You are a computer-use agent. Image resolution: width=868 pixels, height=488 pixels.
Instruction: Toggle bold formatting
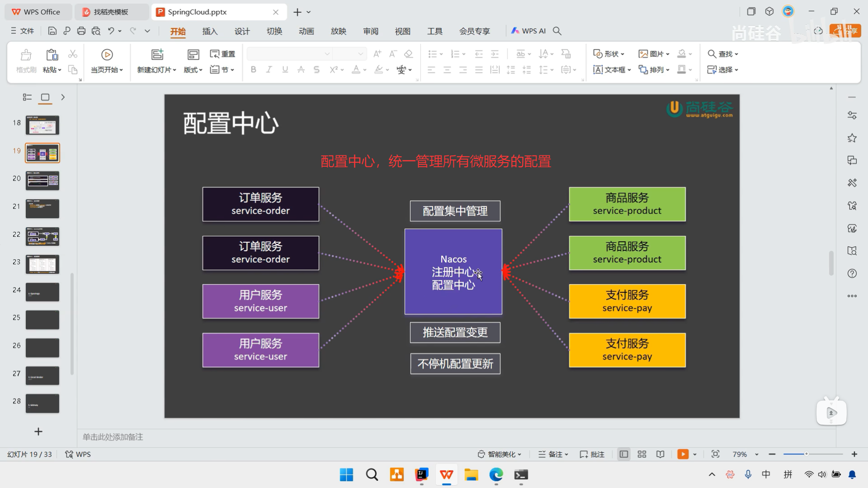253,70
